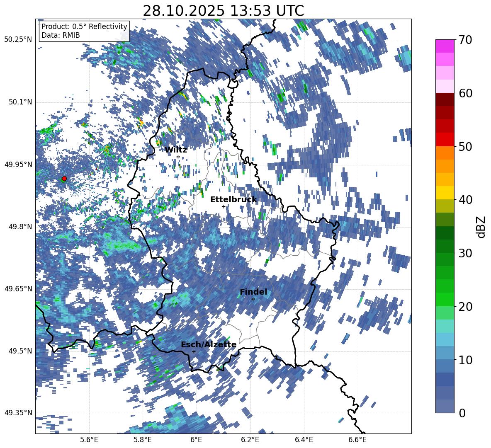The width and height of the screenshot is (491, 448).
Task: Click longitude label 5.6°E
Action: tap(89, 440)
